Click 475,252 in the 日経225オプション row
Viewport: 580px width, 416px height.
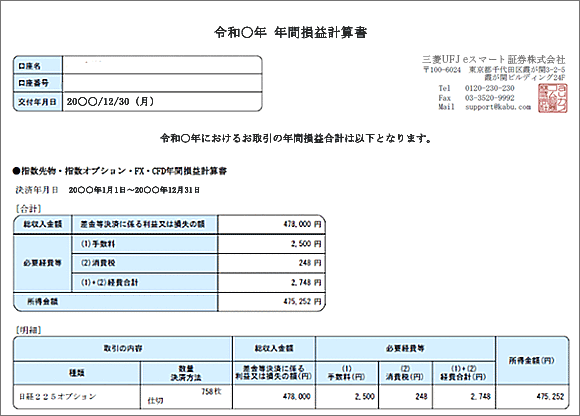point(550,396)
